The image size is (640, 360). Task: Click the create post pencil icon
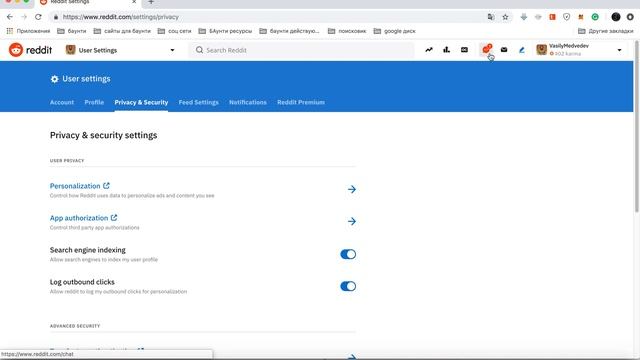[522, 50]
